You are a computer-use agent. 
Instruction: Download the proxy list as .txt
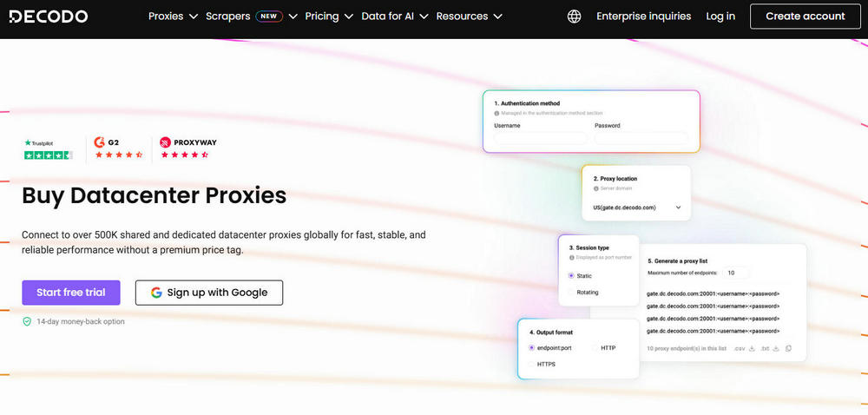click(x=770, y=348)
